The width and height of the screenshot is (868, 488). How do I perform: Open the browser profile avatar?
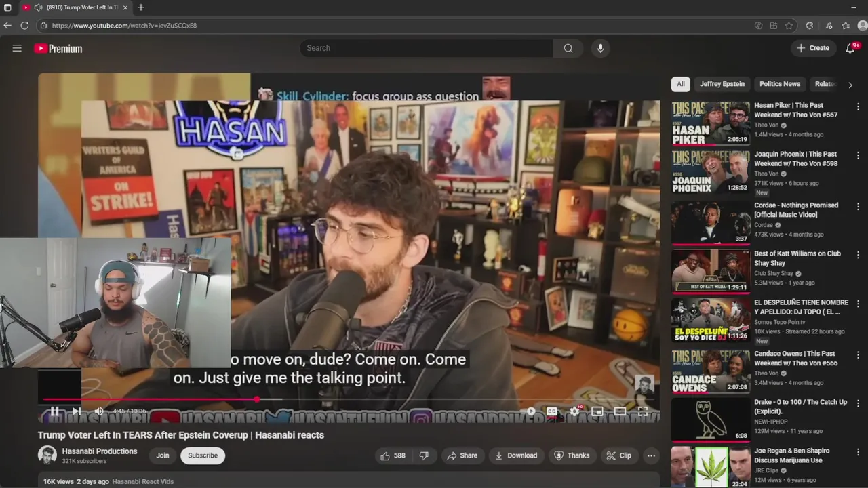pos(863,26)
